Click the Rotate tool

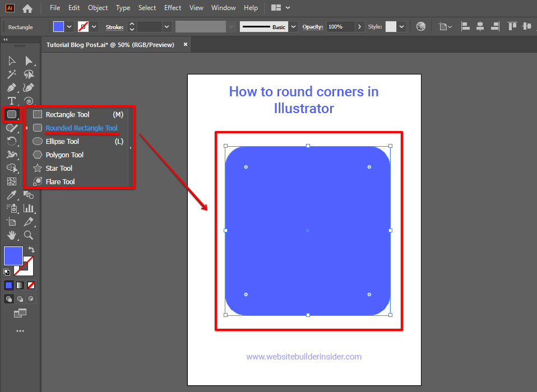click(x=11, y=142)
